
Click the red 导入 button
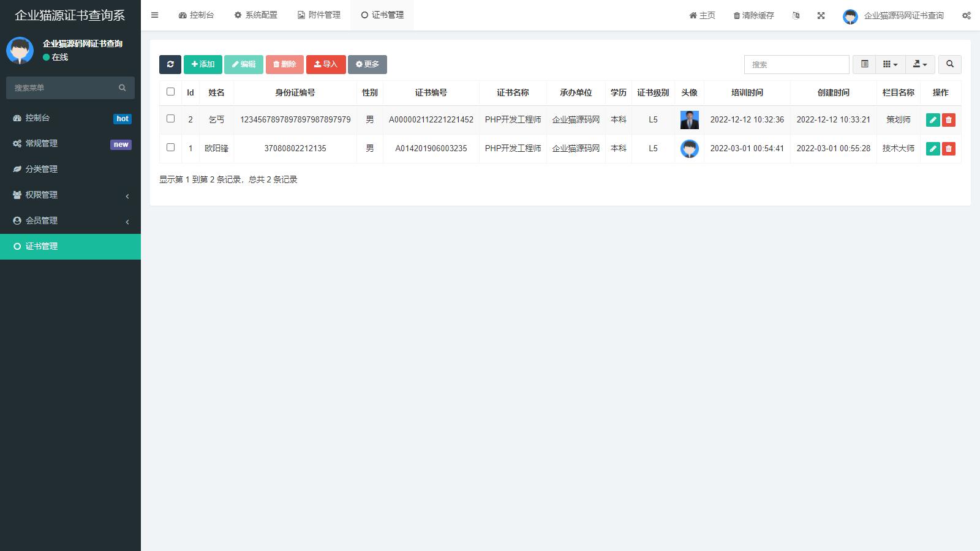coord(326,64)
